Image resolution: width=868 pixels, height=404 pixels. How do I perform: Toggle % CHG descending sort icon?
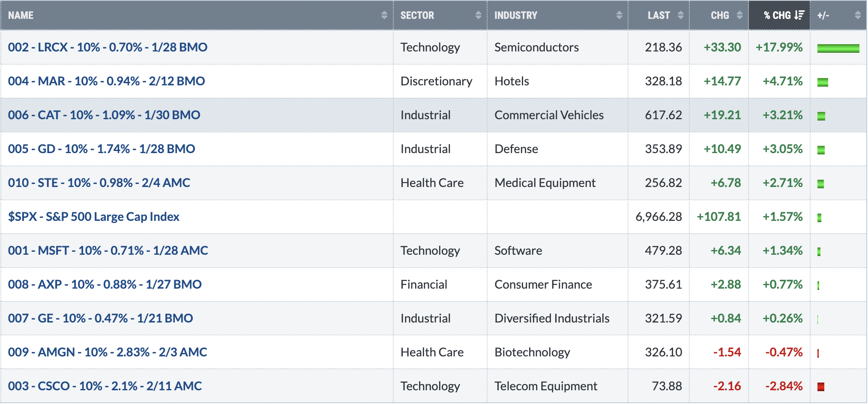[799, 15]
